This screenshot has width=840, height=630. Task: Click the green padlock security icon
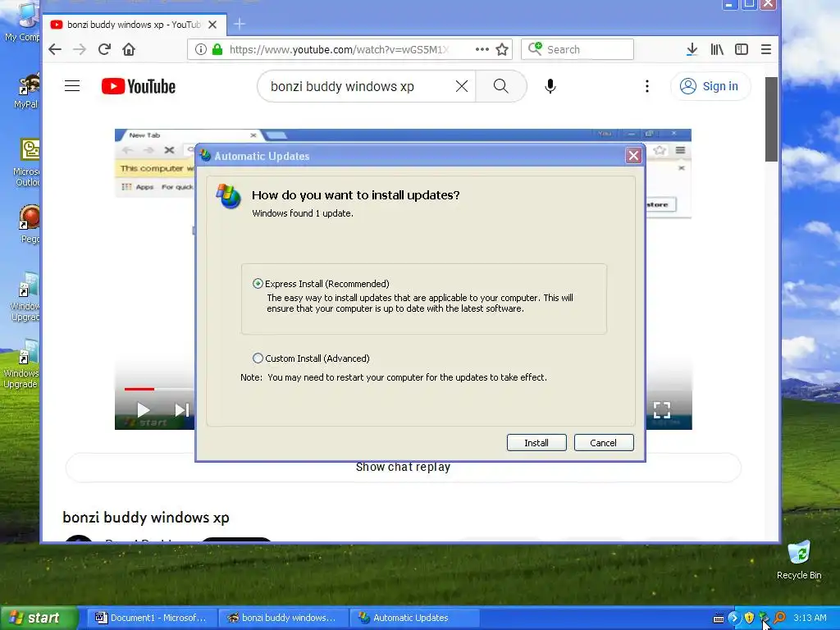click(217, 49)
